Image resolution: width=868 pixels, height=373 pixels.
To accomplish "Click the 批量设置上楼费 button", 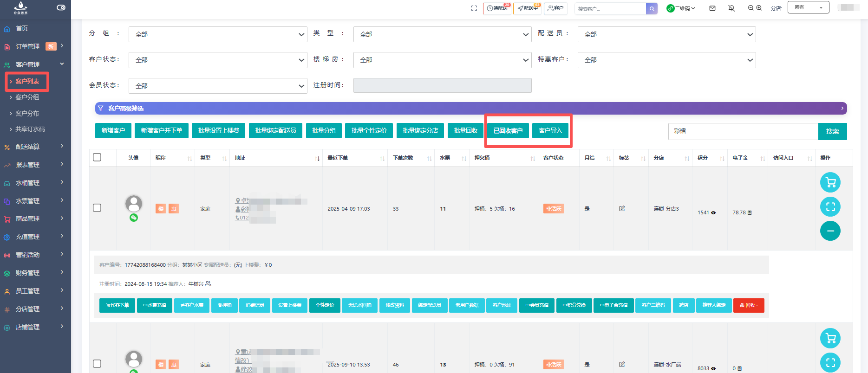I will 219,131.
